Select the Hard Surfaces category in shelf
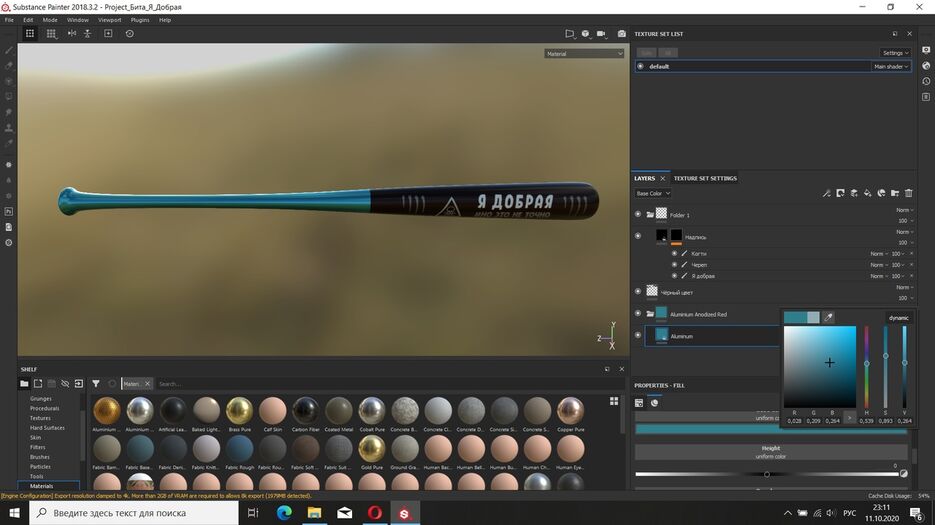The width and height of the screenshot is (935, 525). pos(47,428)
